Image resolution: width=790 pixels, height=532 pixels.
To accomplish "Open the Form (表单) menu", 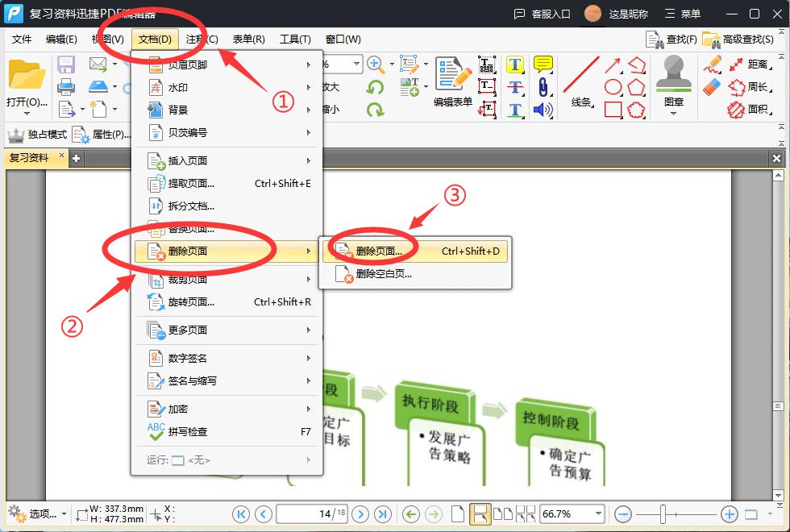I will pos(248,39).
